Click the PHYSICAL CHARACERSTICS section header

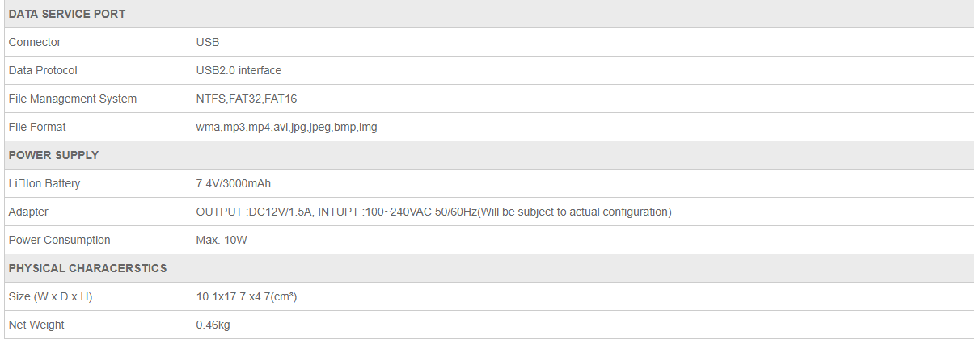point(87,268)
